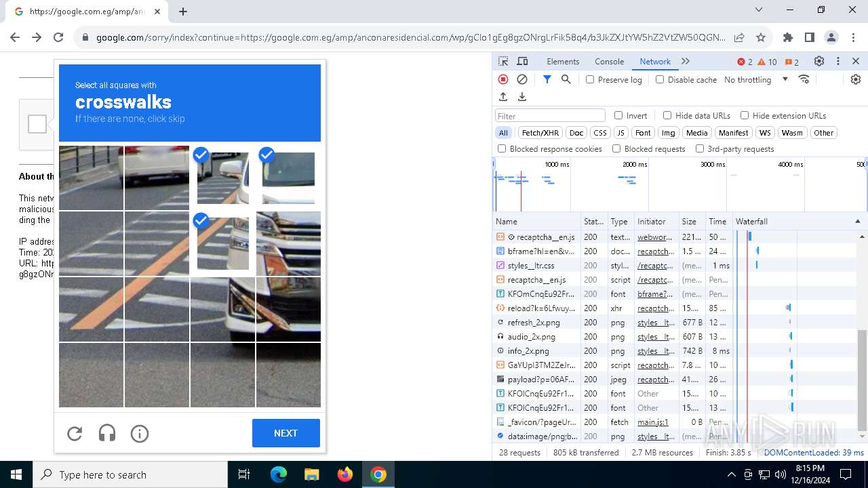Toggle Blocked requests checkbox

coord(616,148)
